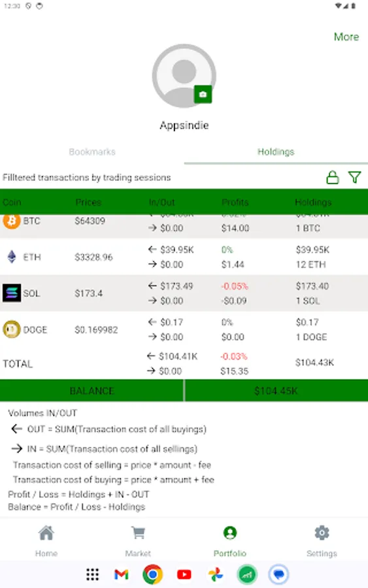Open green chart app in dock

pyautogui.click(x=247, y=574)
